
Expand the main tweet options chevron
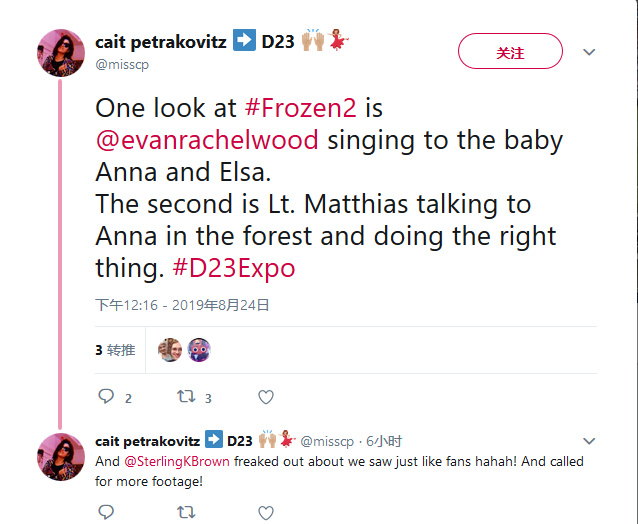pyautogui.click(x=589, y=52)
